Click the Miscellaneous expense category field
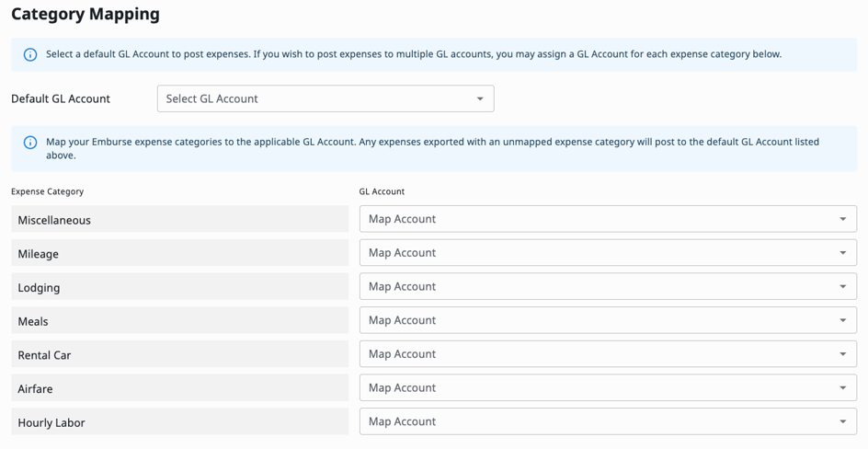Screen dimensions: 868x449 [x=180, y=220]
